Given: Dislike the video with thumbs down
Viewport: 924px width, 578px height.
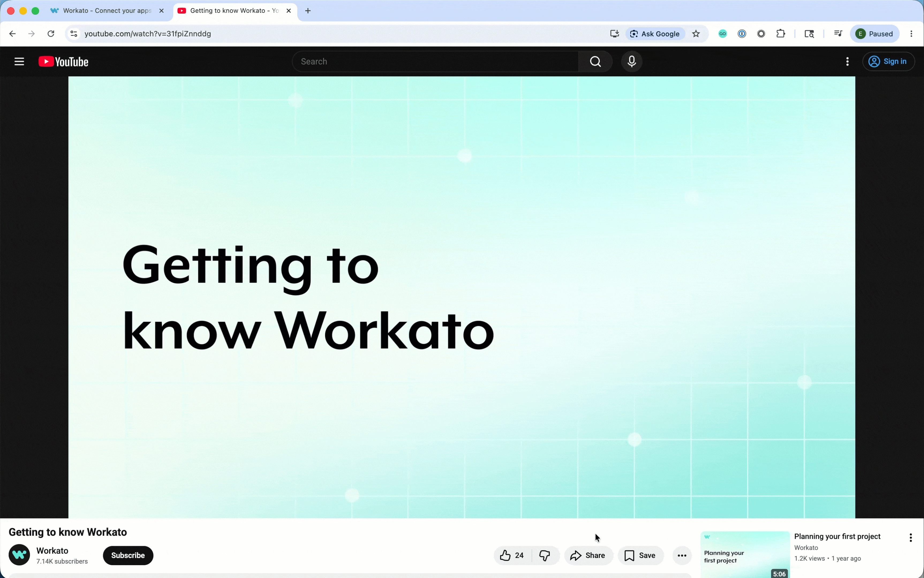Looking at the screenshot, I should (545, 556).
